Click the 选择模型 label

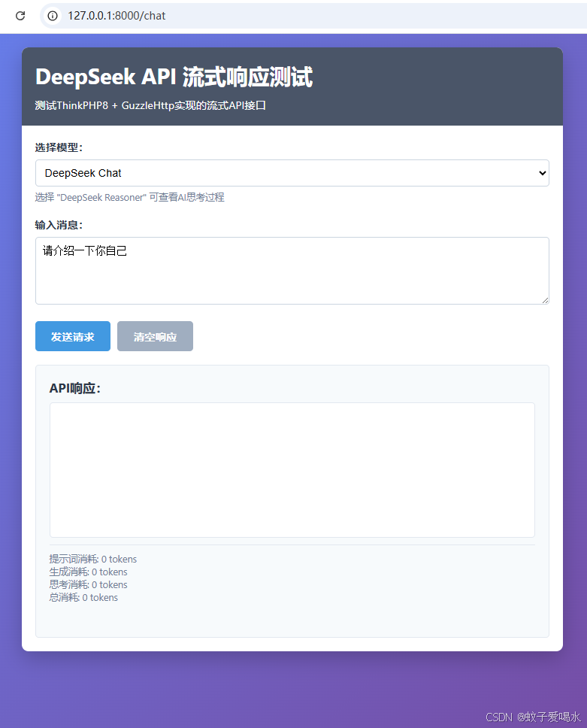click(x=59, y=147)
